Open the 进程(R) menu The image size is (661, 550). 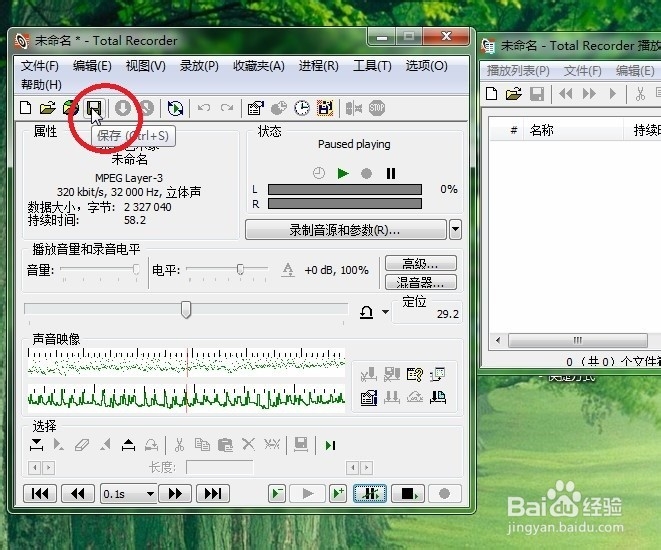tap(319, 66)
